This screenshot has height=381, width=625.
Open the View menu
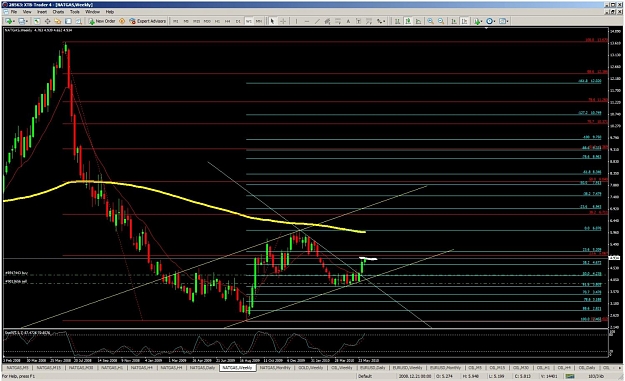pyautogui.click(x=27, y=12)
